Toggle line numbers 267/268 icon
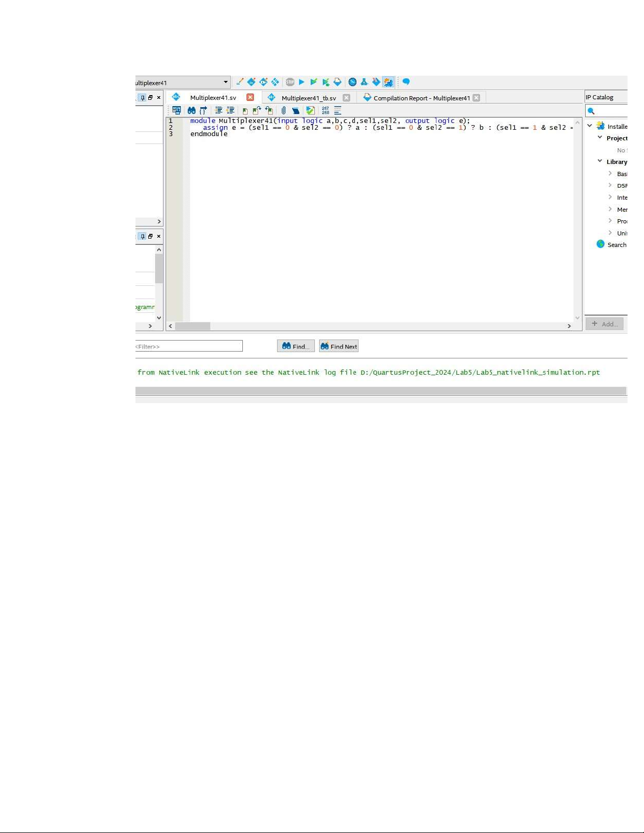Screen dimensions: 644x833 325,110
